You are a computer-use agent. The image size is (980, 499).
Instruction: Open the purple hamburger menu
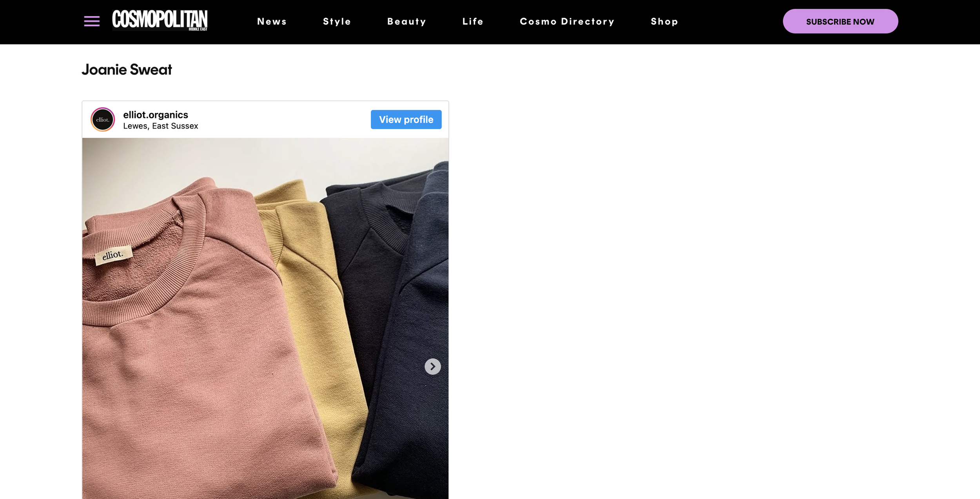(92, 21)
